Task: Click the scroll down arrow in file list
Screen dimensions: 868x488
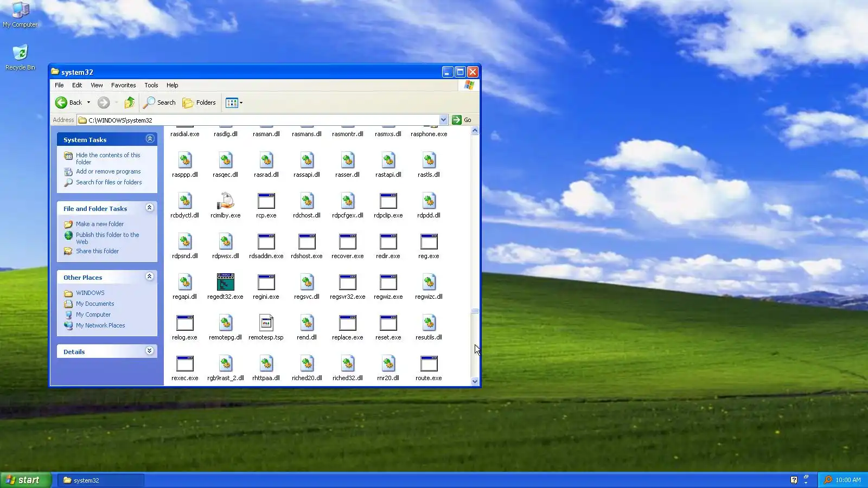Action: tap(475, 381)
